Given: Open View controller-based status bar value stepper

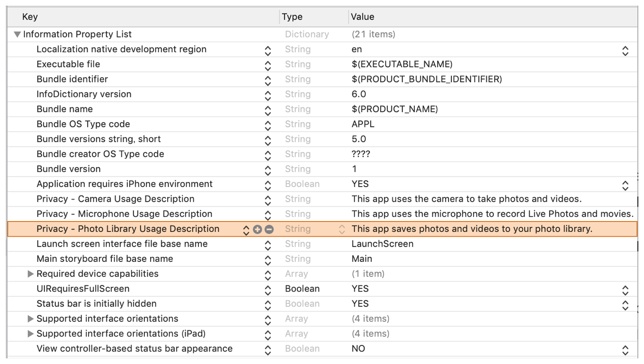Looking at the screenshot, I should point(625,349).
